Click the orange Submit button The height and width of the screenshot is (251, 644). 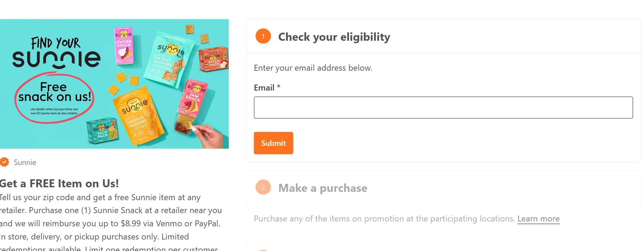click(x=273, y=143)
